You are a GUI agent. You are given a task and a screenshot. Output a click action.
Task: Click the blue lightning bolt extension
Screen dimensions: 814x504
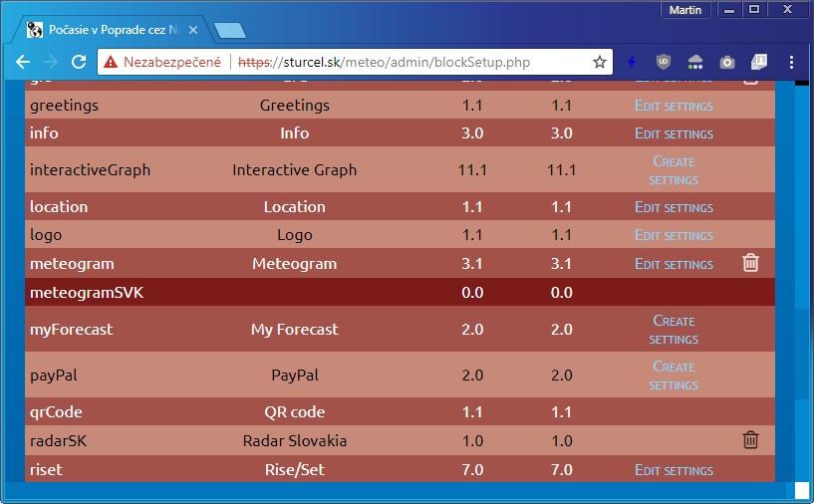pos(632,63)
